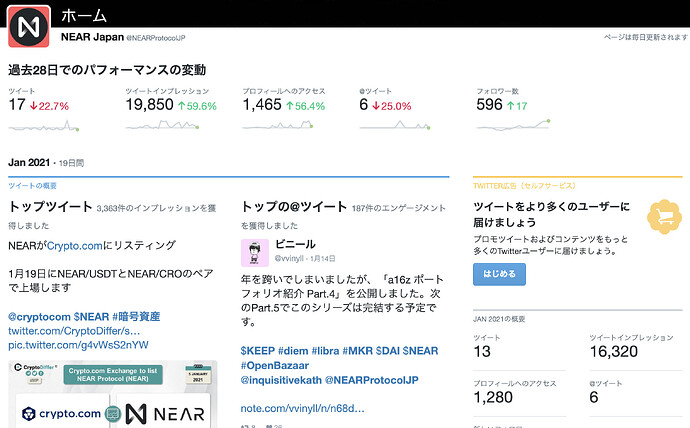This screenshot has width=690, height=428.
Task: Click the $NEAR cashtag in the top tweet
Action: pyautogui.click(x=91, y=317)
